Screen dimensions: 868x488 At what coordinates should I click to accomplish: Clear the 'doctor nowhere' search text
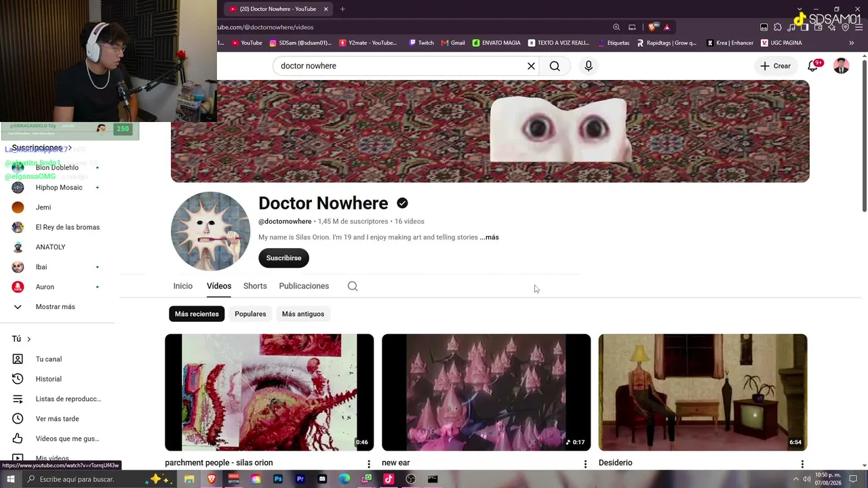(531, 66)
